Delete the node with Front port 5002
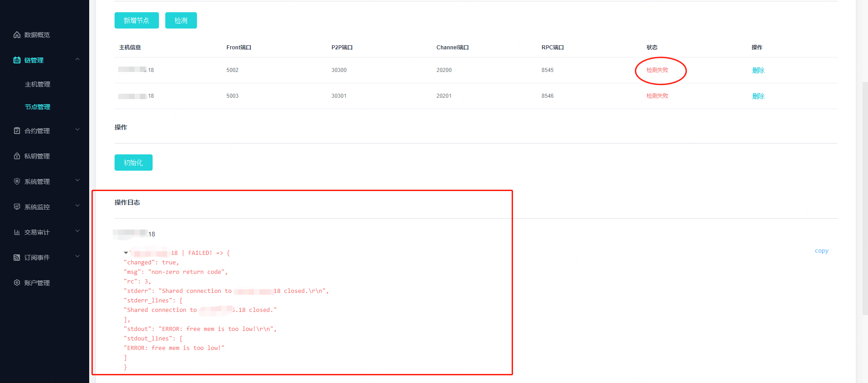Image resolution: width=868 pixels, height=383 pixels. (758, 70)
